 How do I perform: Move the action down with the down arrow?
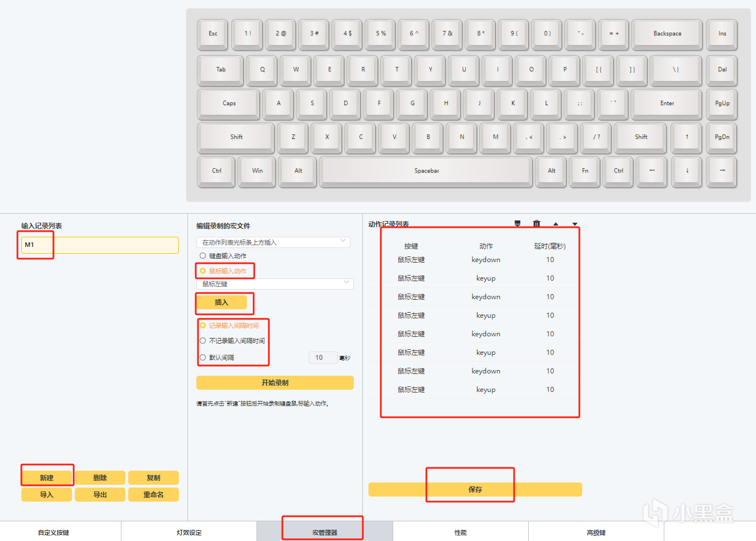point(575,224)
